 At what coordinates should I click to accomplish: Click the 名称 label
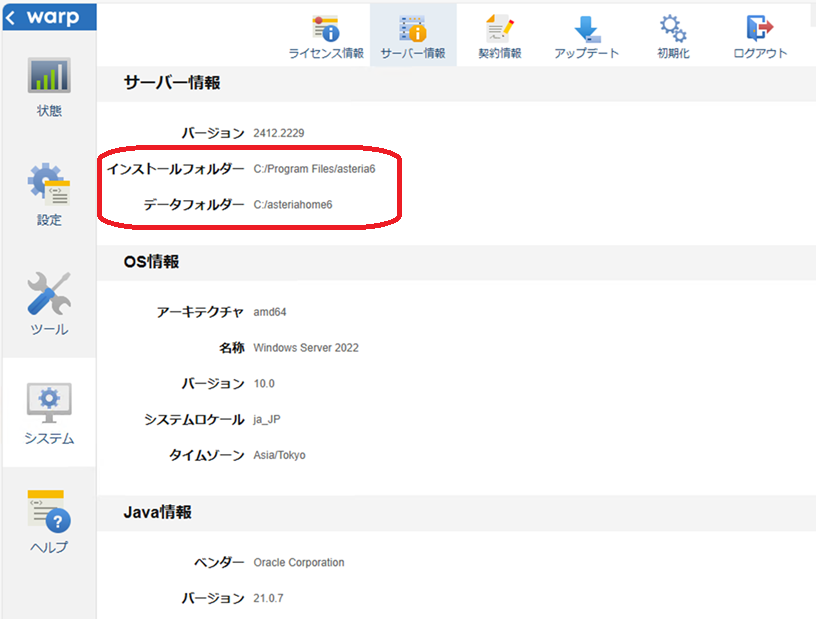tap(232, 348)
